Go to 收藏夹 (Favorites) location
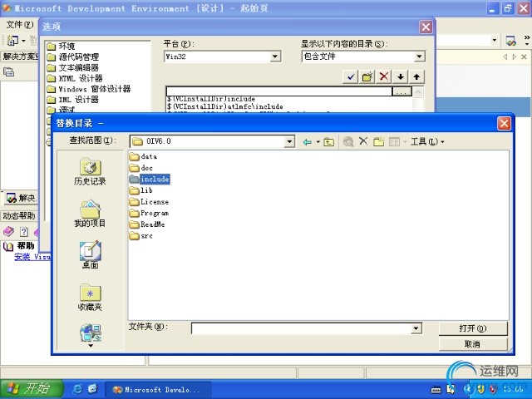 click(x=90, y=298)
